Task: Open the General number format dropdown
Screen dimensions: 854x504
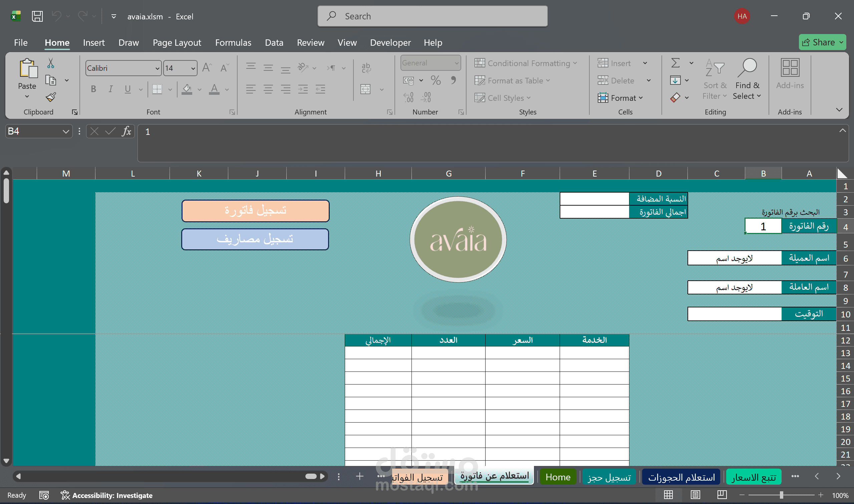Action: (457, 63)
